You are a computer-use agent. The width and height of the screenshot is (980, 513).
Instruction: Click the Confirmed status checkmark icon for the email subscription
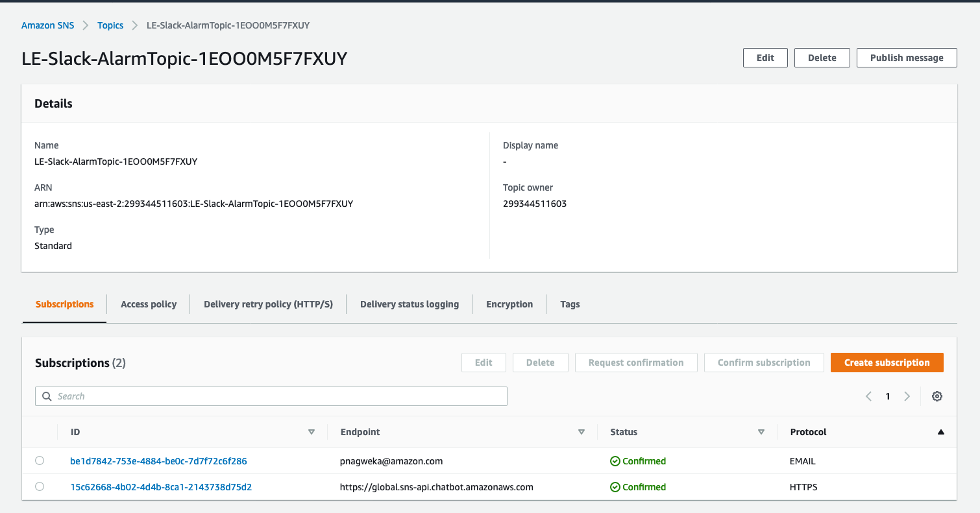tap(615, 460)
